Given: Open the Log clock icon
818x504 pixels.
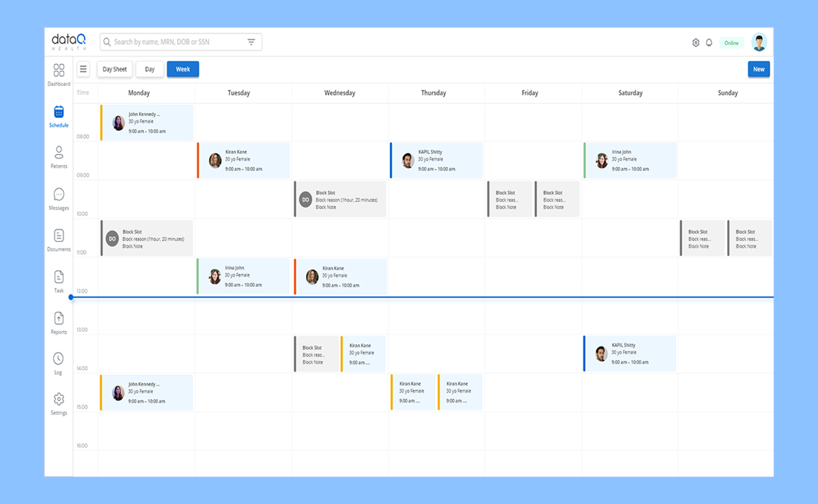Looking at the screenshot, I should pyautogui.click(x=58, y=359).
